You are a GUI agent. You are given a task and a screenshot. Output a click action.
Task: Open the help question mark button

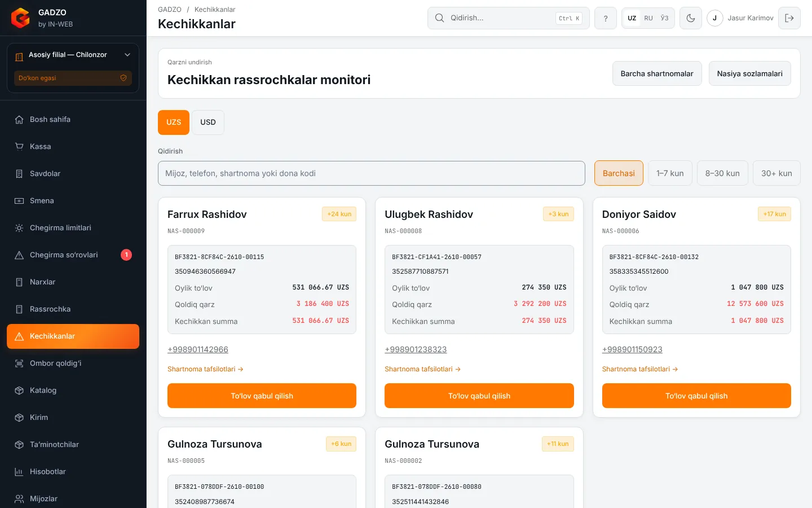606,18
